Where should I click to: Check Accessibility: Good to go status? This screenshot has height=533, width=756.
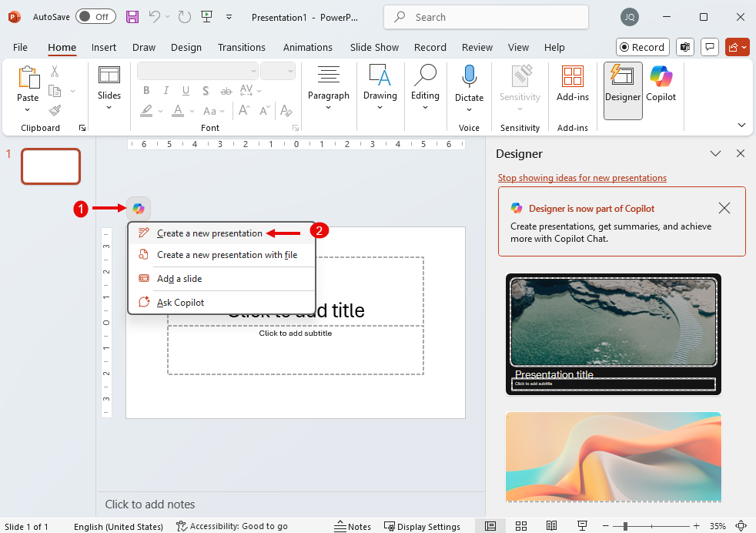coord(232,526)
